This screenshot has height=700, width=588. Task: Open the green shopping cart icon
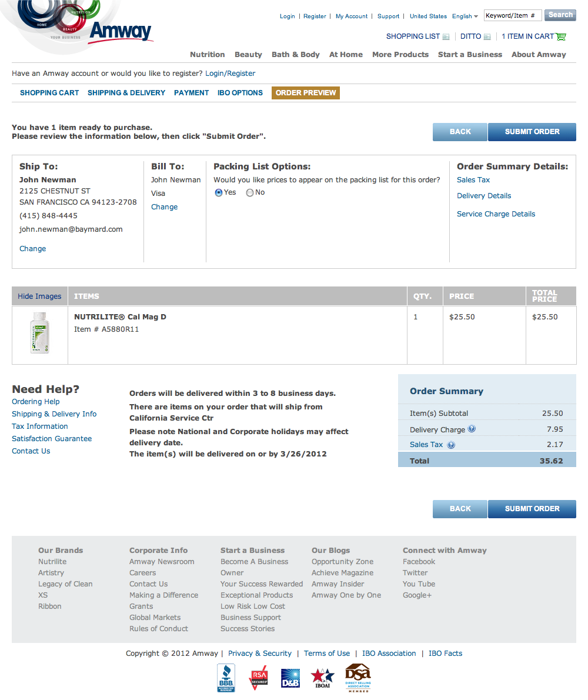(x=561, y=36)
